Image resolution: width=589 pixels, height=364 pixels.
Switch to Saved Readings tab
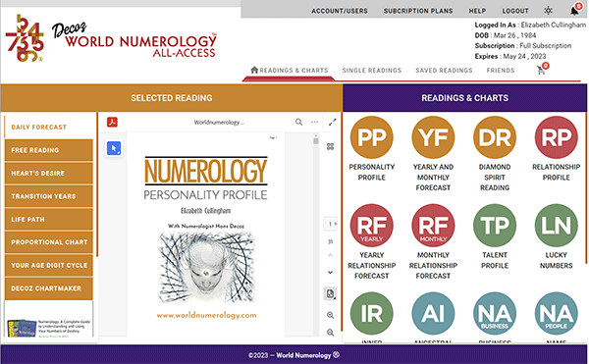pyautogui.click(x=444, y=71)
